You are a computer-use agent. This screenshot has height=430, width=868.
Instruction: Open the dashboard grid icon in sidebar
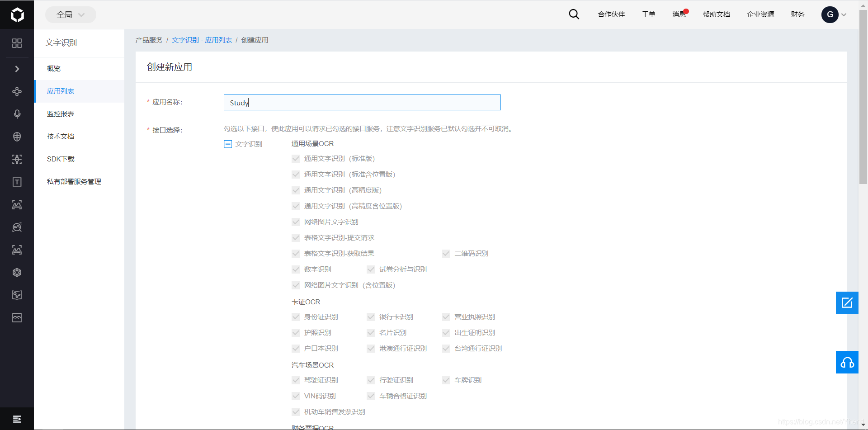(17, 43)
